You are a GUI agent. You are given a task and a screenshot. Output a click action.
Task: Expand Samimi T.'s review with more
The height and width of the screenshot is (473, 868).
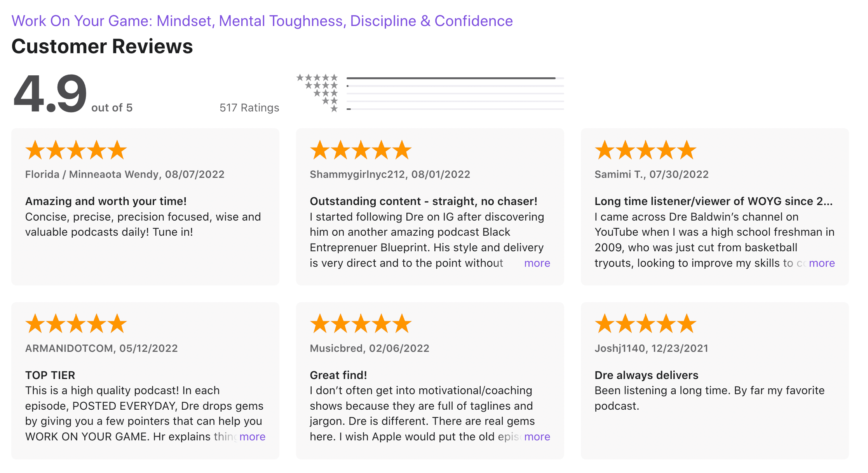coord(822,263)
